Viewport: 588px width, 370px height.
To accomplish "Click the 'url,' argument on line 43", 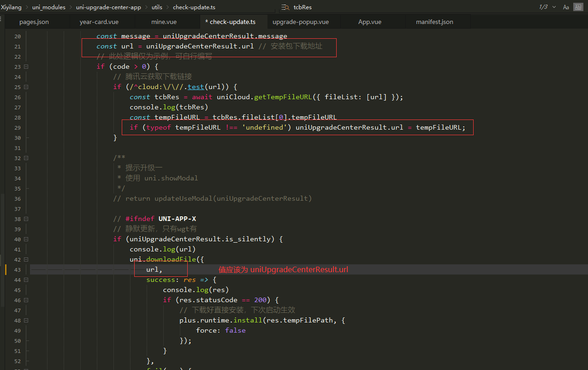I will point(154,269).
